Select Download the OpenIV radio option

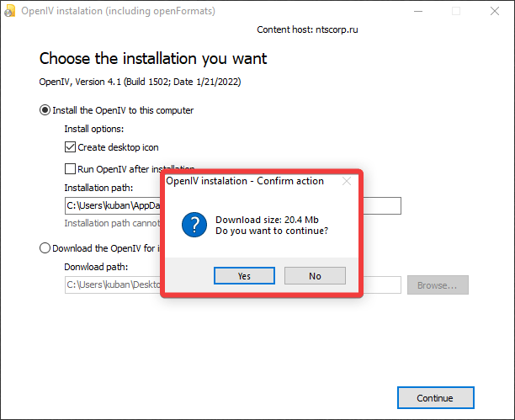(x=45, y=248)
